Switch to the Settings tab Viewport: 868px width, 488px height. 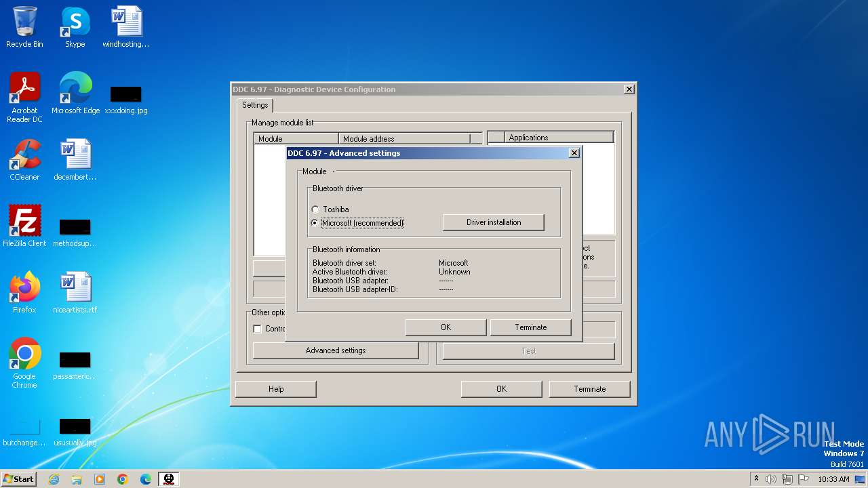coord(255,105)
